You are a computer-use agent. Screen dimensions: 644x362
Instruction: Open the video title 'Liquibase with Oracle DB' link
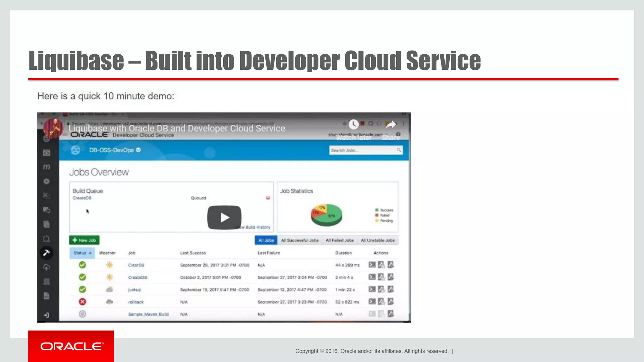[x=177, y=128]
